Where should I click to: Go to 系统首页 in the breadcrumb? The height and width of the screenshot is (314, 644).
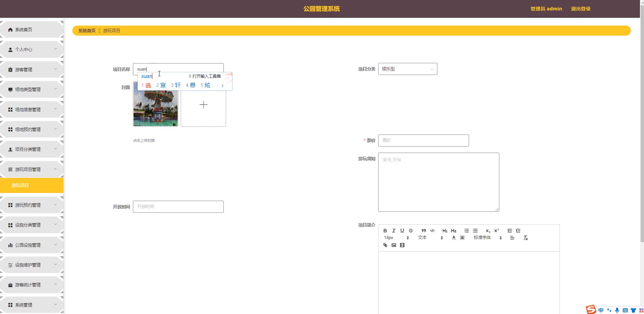click(x=87, y=31)
